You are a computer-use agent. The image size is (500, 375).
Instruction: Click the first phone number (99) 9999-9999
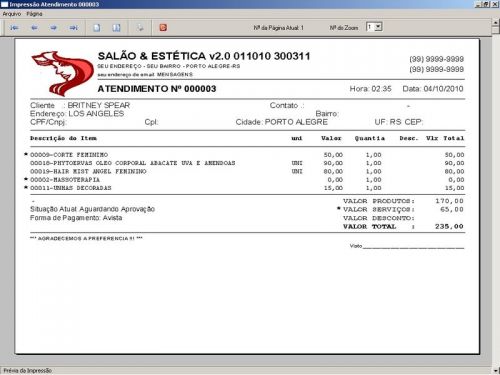(x=436, y=59)
